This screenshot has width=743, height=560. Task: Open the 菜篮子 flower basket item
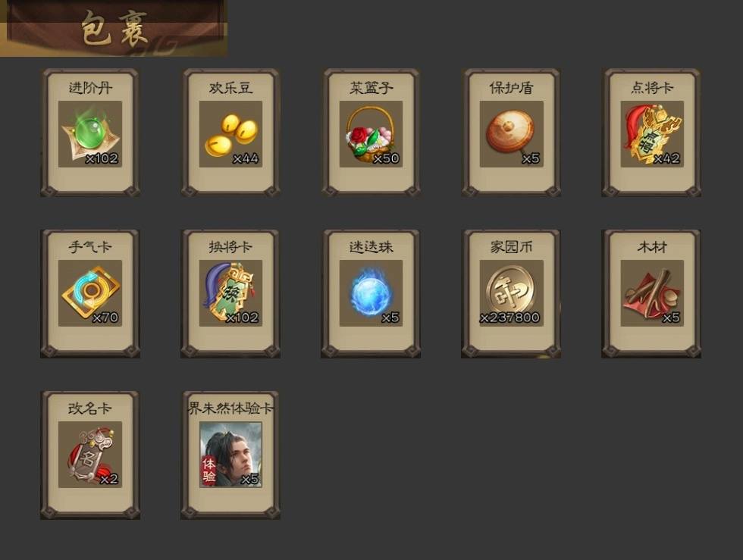pyautogui.click(x=371, y=134)
